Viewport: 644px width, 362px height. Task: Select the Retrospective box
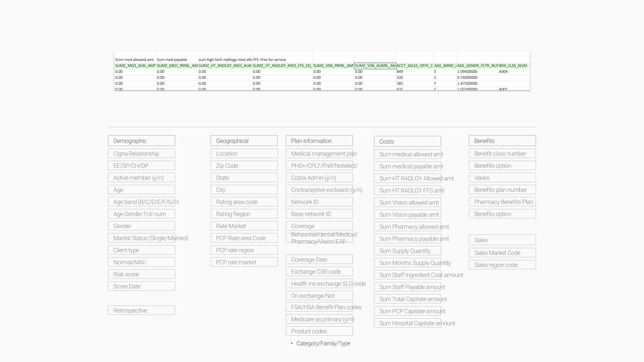coord(142,310)
